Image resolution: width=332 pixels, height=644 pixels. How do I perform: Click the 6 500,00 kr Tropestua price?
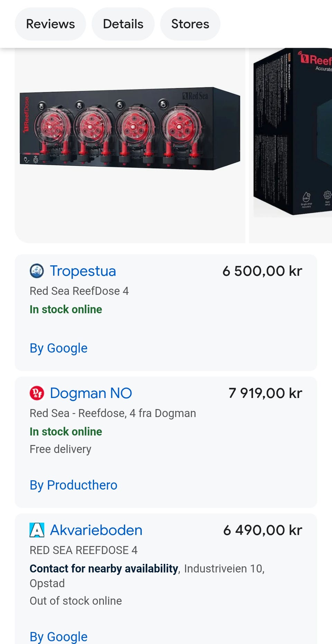(x=262, y=271)
